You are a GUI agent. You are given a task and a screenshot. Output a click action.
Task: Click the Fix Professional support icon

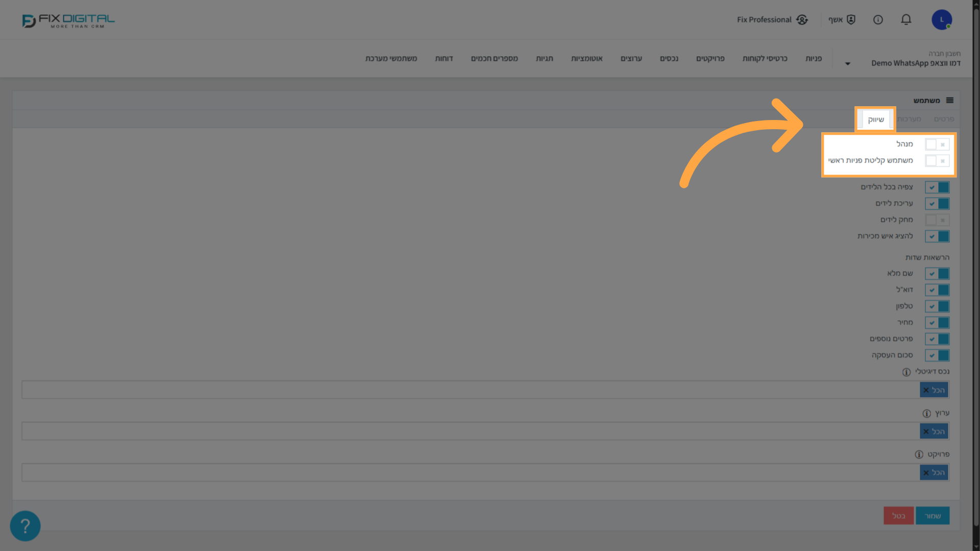[x=802, y=19]
